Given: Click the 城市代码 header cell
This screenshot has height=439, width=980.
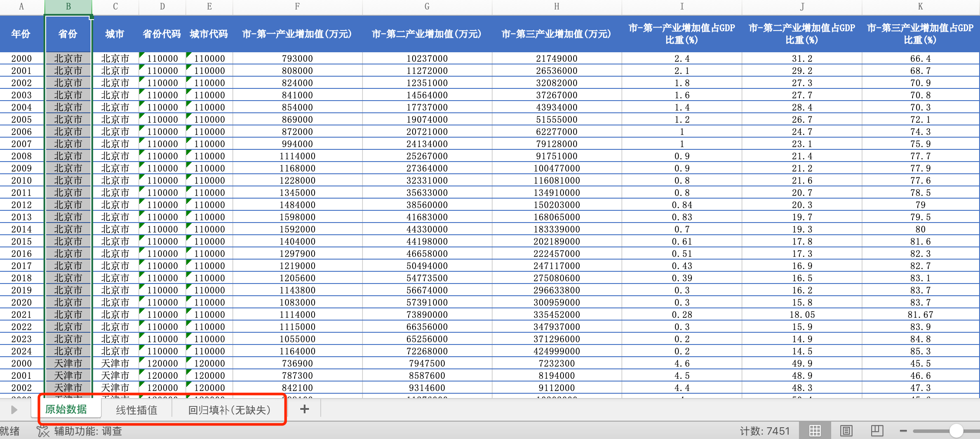Looking at the screenshot, I should click(209, 34).
